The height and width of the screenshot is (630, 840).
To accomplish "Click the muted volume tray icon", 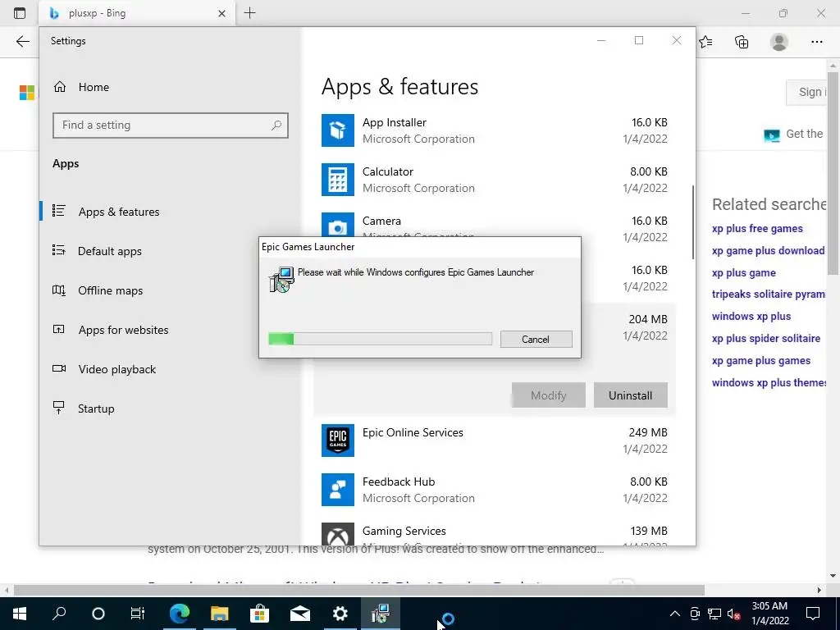I will click(734, 614).
